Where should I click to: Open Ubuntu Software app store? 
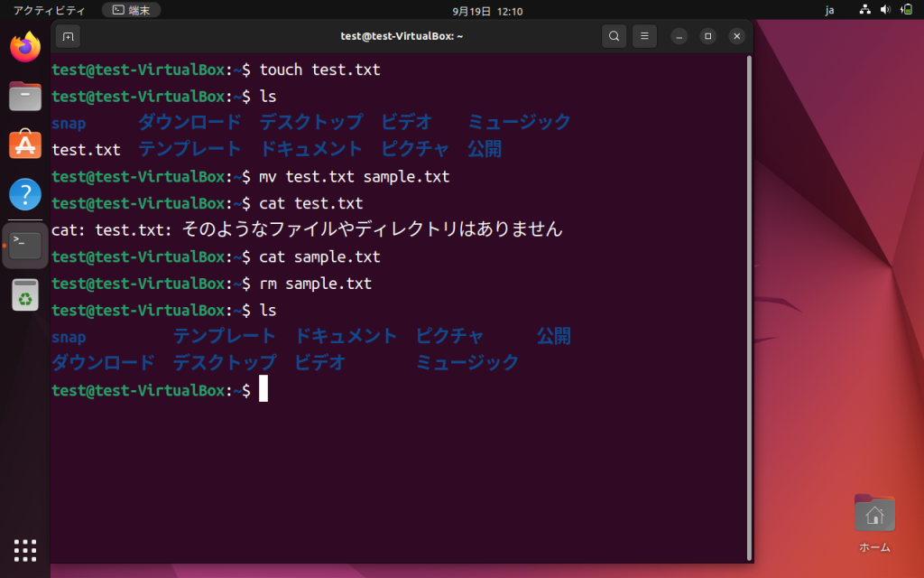pyautogui.click(x=25, y=144)
